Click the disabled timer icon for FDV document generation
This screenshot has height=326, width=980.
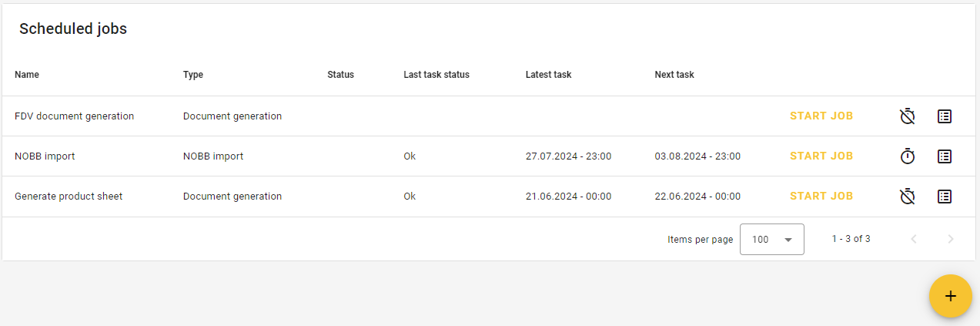coord(908,116)
